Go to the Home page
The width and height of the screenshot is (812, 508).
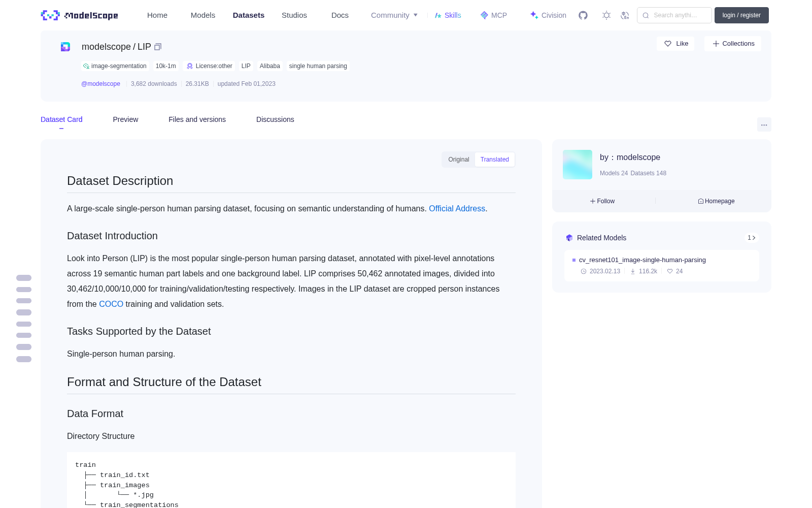click(x=157, y=15)
